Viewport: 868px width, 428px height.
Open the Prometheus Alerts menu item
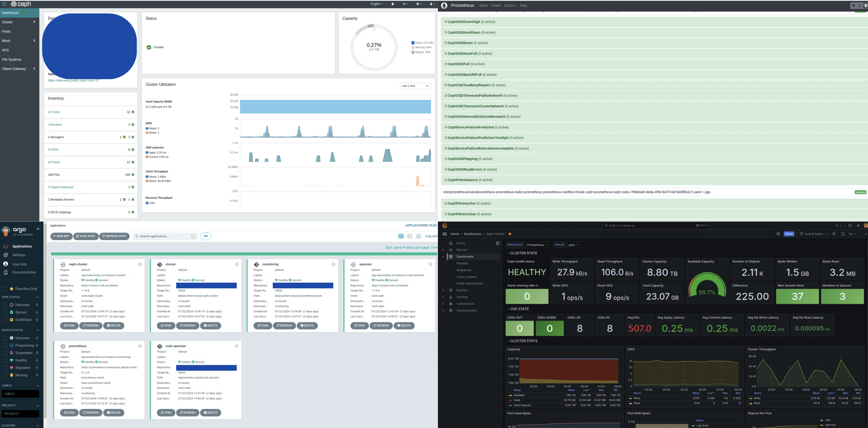click(x=483, y=5)
